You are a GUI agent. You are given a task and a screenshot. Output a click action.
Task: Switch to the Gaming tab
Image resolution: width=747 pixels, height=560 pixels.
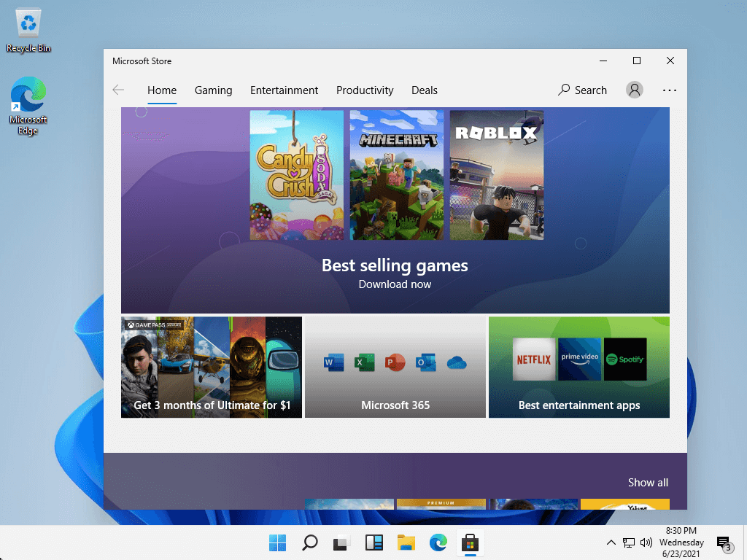tap(213, 90)
